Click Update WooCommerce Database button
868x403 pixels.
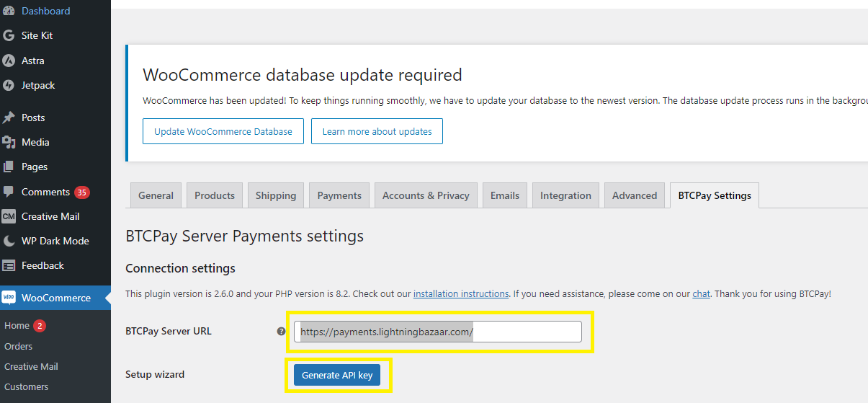223,132
